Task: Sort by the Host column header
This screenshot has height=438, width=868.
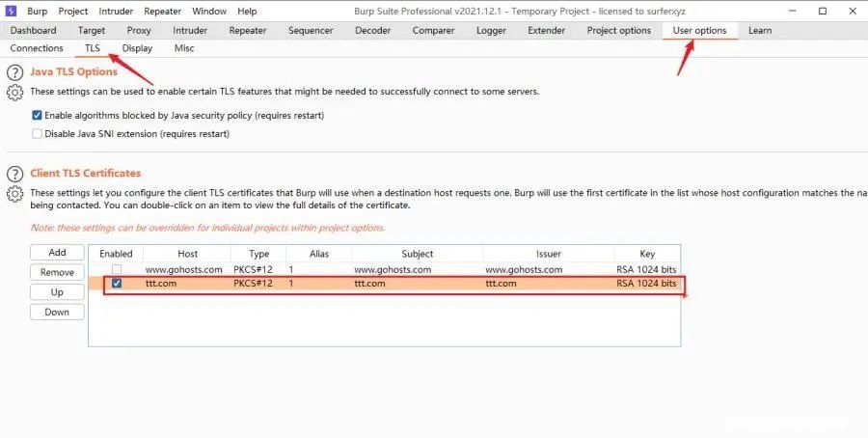Action: (x=188, y=254)
